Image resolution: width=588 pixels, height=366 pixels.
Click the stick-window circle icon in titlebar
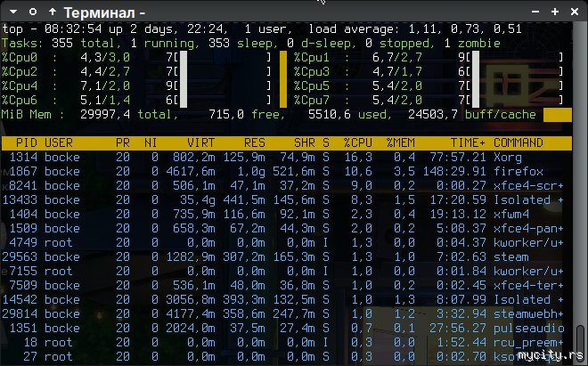tap(33, 12)
